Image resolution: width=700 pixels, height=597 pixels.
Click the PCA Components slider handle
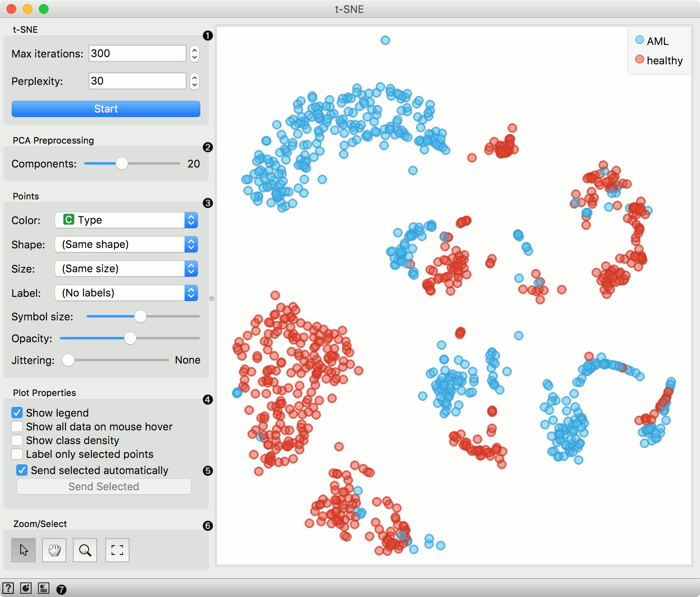coord(121,163)
